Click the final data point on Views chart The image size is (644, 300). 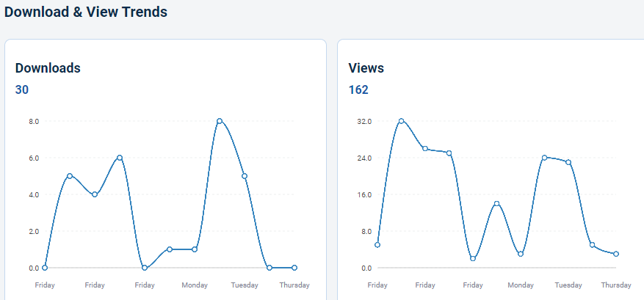coord(616,254)
